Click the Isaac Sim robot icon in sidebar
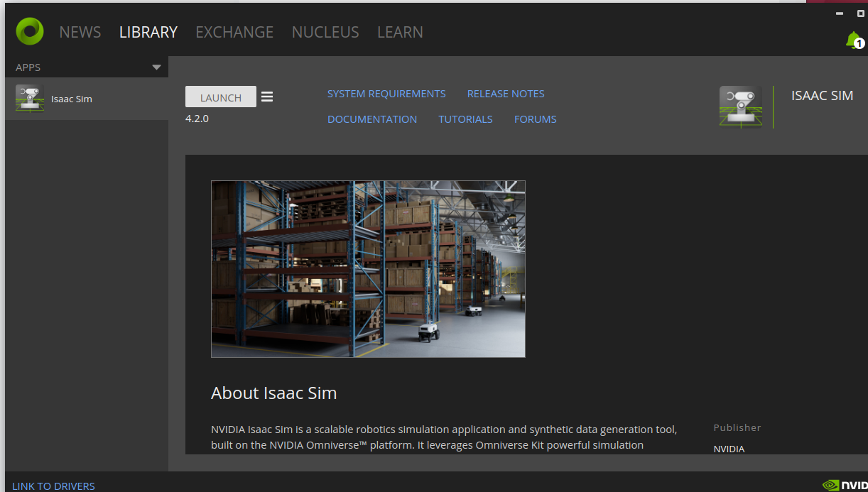 pyautogui.click(x=30, y=99)
